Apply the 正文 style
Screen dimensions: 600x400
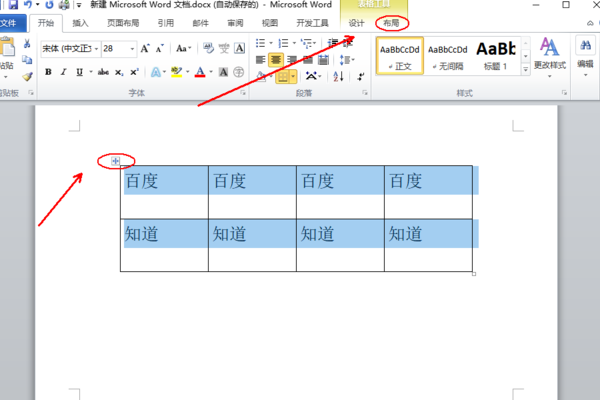click(400, 56)
